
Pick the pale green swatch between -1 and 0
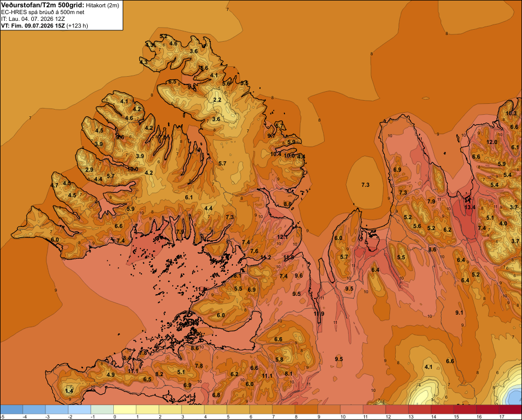click(x=102, y=410)
